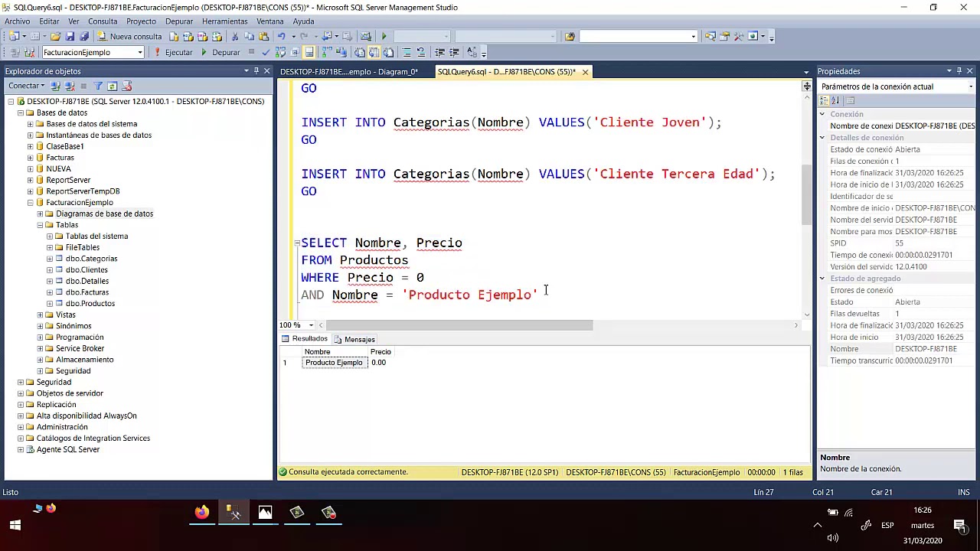Parse the query with the blue checkmark icon

point(266,52)
